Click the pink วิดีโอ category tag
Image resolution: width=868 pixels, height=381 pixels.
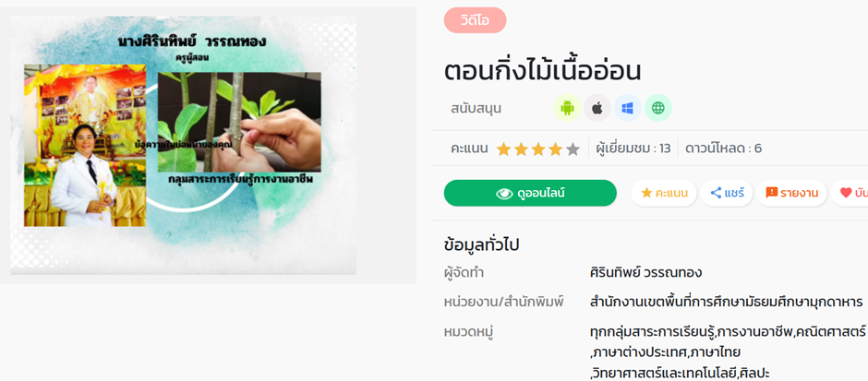click(x=475, y=20)
